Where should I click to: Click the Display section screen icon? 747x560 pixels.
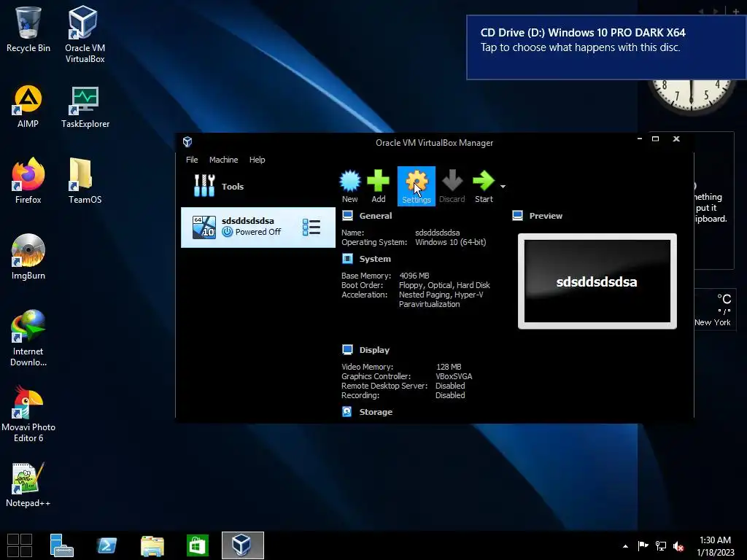pyautogui.click(x=348, y=350)
